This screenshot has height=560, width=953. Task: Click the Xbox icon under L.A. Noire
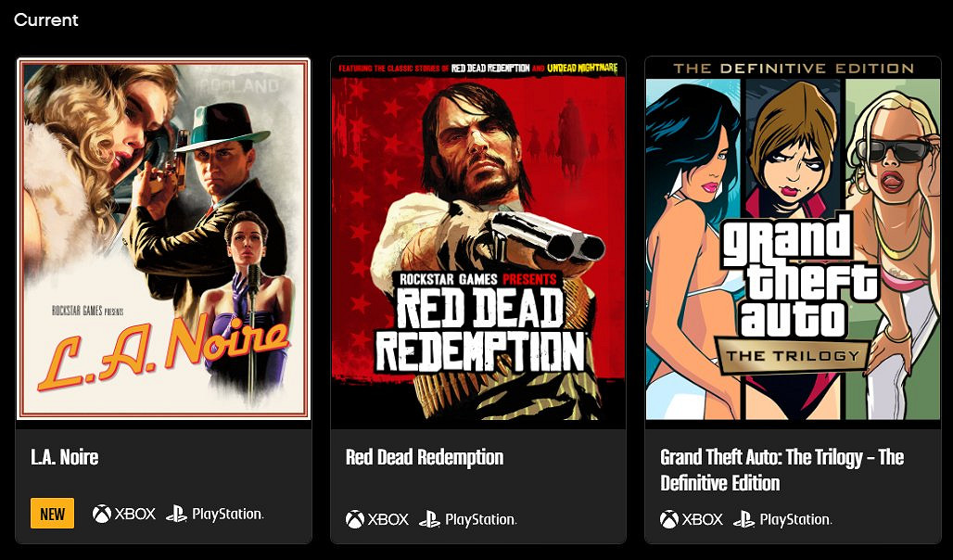tap(123, 514)
